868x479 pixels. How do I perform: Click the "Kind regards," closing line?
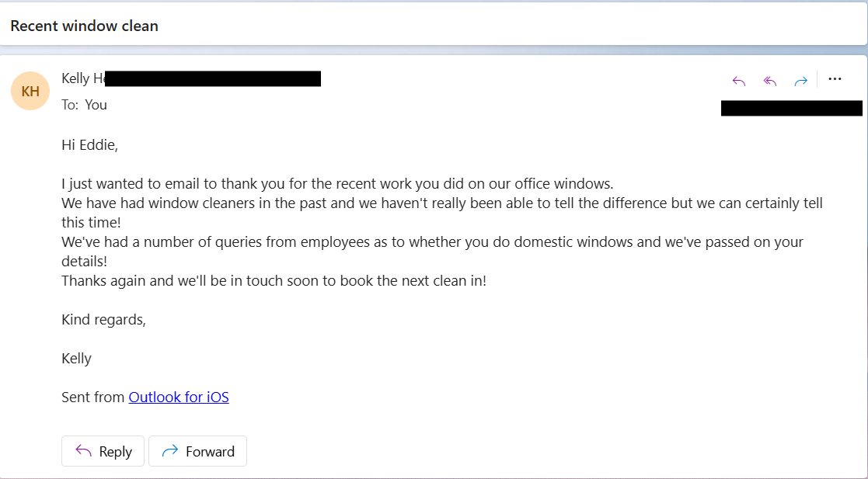pyautogui.click(x=103, y=320)
